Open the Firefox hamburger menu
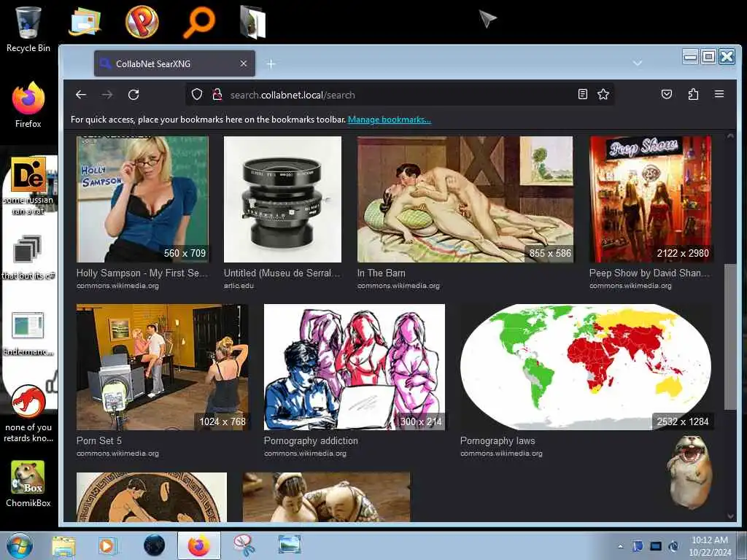Screen dimensions: 747x560 pyautogui.click(x=719, y=94)
